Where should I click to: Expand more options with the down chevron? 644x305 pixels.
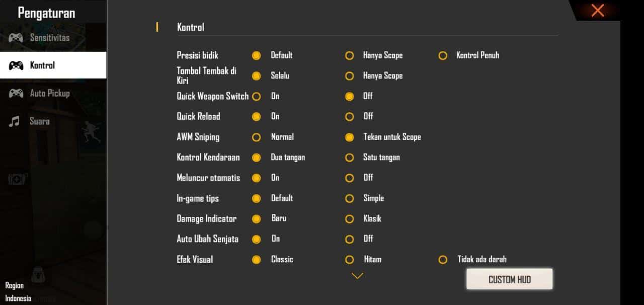tap(357, 276)
